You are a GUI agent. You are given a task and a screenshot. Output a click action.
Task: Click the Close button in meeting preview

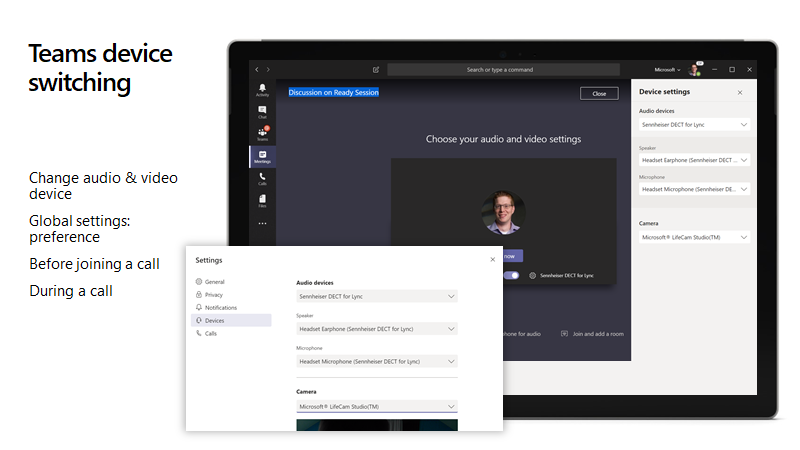(x=599, y=93)
